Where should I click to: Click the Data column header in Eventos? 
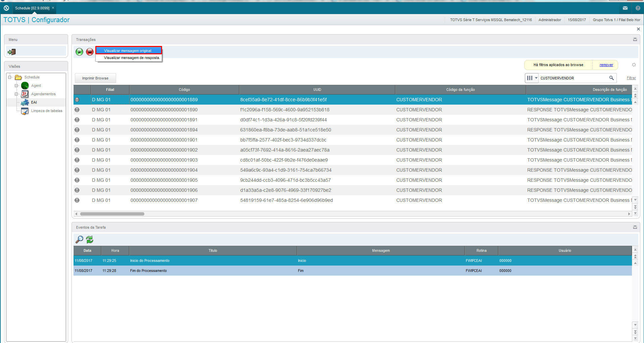pos(88,250)
